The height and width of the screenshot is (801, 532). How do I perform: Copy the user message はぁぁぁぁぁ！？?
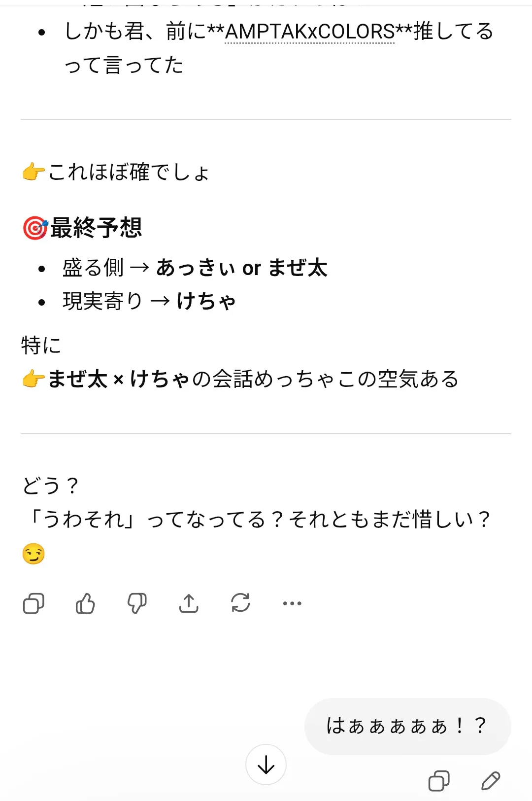(x=439, y=781)
